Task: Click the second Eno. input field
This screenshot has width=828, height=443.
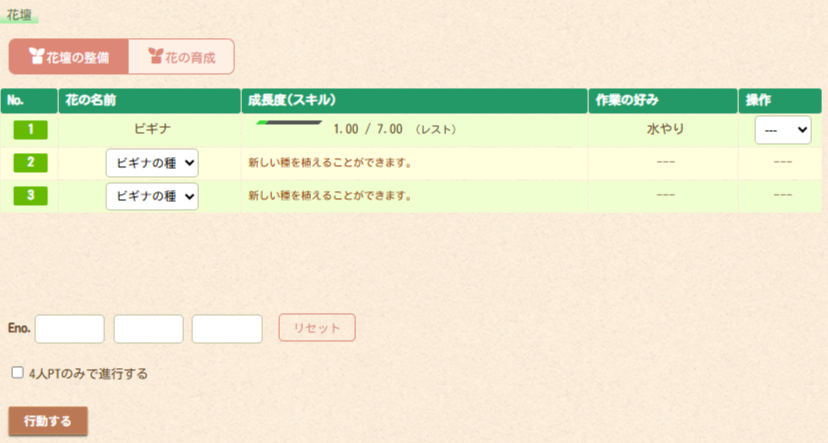Action: tap(148, 328)
